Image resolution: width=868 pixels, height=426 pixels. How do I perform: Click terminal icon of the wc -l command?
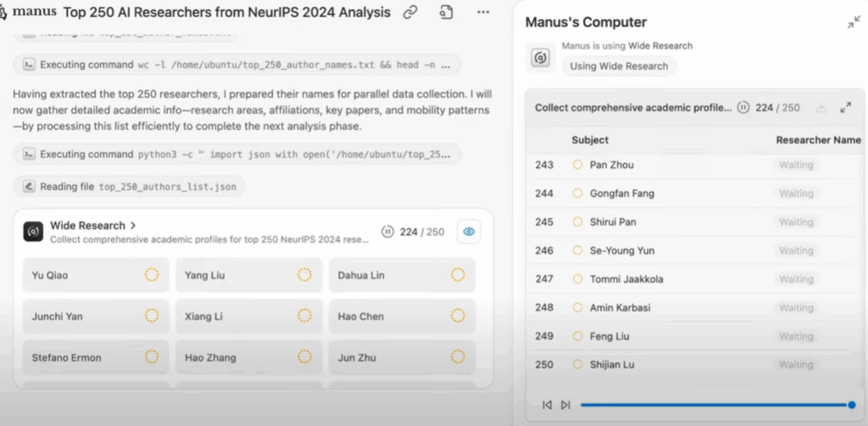[29, 64]
